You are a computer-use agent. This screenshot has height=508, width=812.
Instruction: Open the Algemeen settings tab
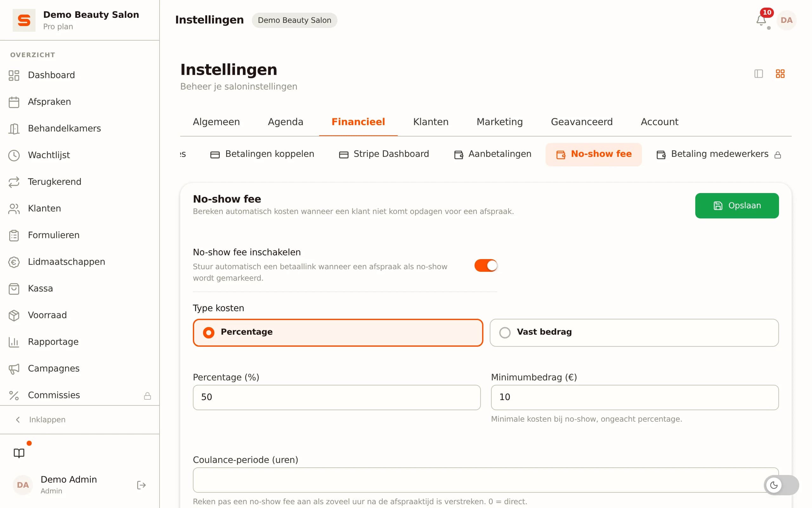[x=216, y=122]
